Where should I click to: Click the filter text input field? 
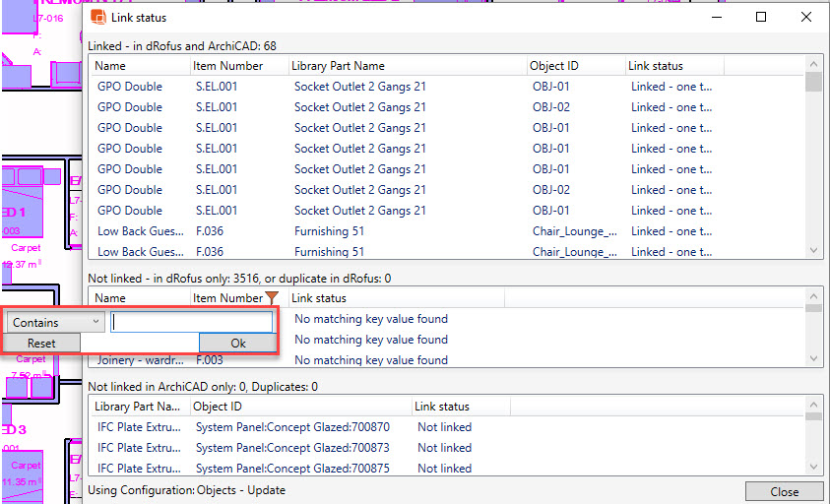191,322
